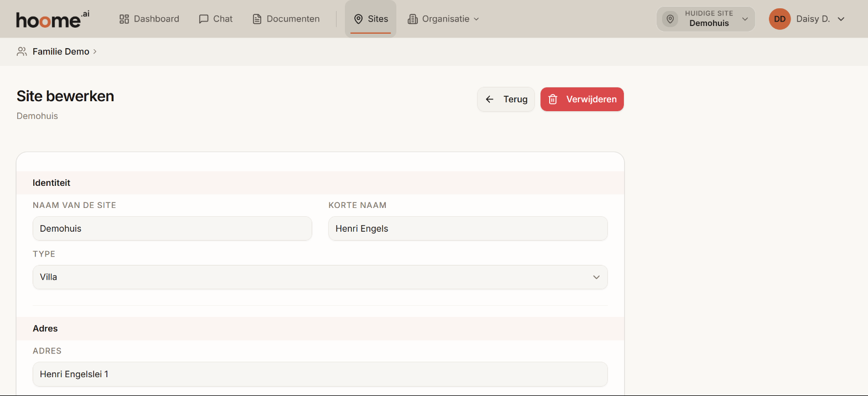Expand the Familie Demo breadcrumb chevron

(x=95, y=51)
